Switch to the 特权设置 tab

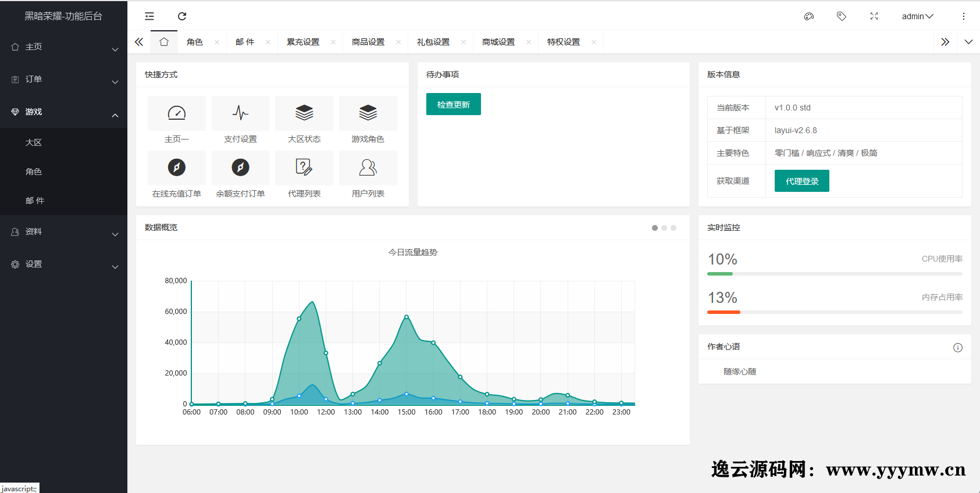coord(564,42)
